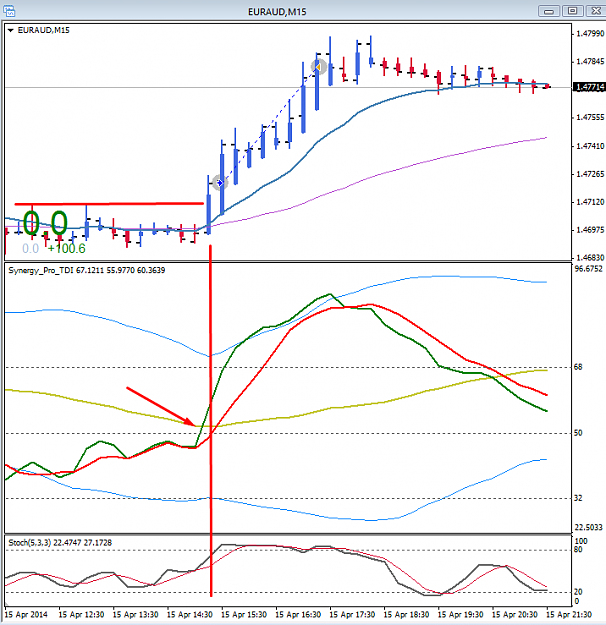Click the 96.6752 TDI scale maximum value
The width and height of the screenshot is (606, 625).
click(588, 269)
